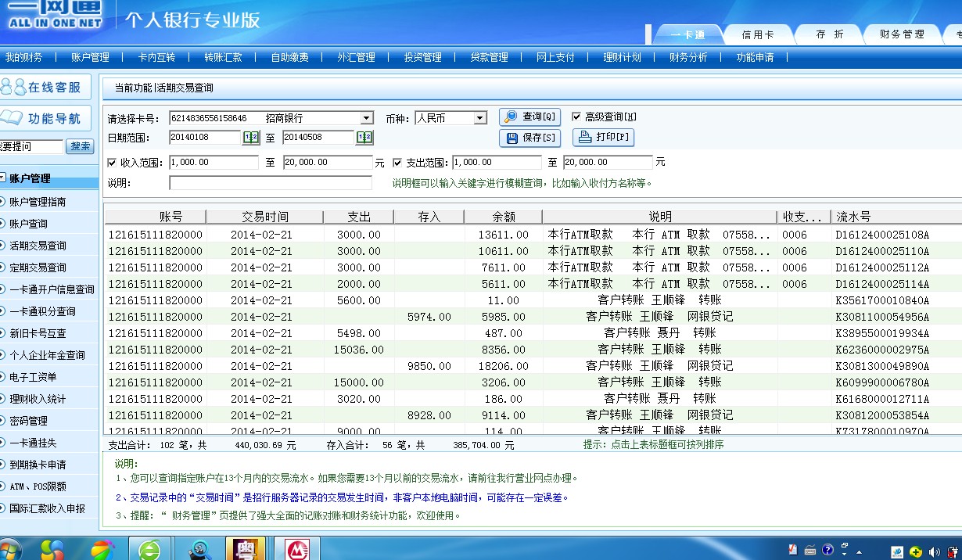This screenshot has width=962, height=560.
Task: Uncheck the 高级查询 advanced query checkbox
Action: [576, 117]
